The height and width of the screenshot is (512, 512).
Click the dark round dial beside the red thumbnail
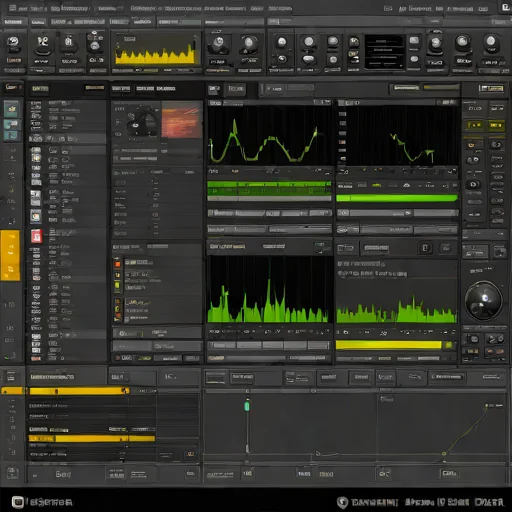coord(142,122)
